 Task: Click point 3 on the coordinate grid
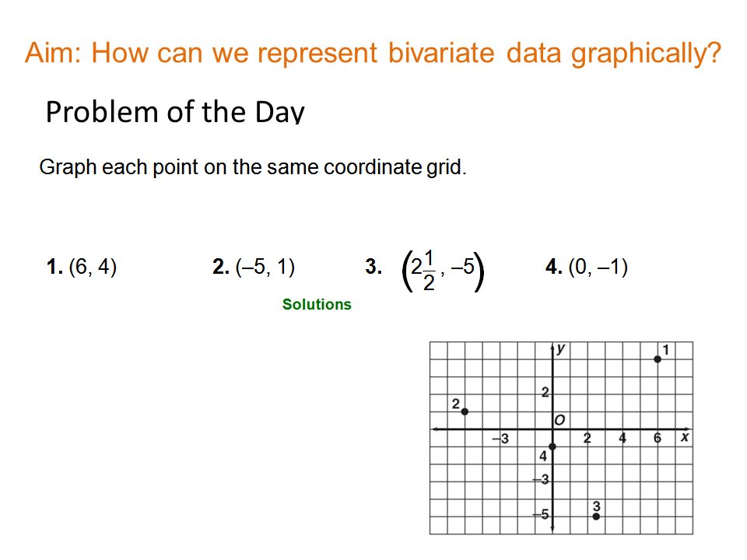(596, 516)
